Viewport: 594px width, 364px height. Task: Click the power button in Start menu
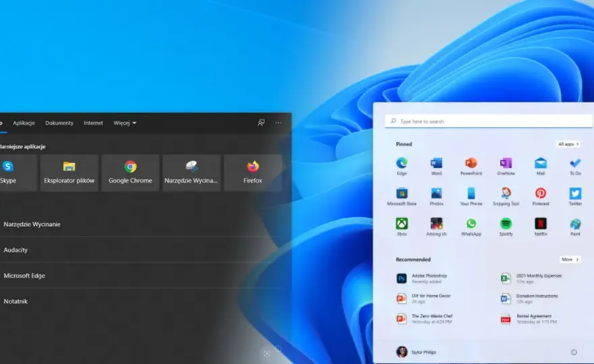tap(574, 352)
